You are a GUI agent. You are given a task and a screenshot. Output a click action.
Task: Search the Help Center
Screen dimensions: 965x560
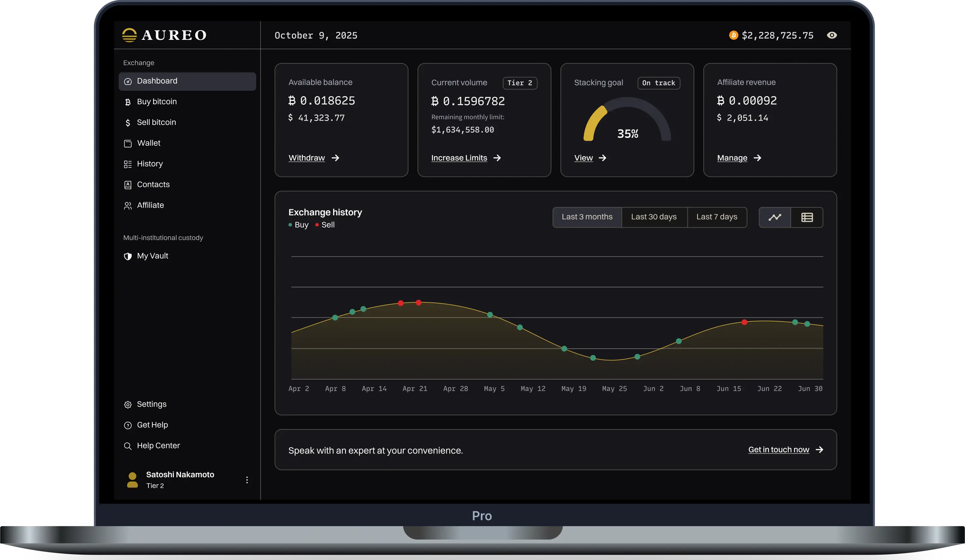(x=158, y=445)
